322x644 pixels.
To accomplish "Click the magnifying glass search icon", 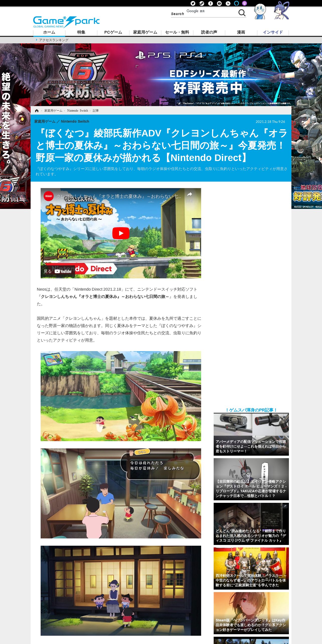I will coord(242,13).
